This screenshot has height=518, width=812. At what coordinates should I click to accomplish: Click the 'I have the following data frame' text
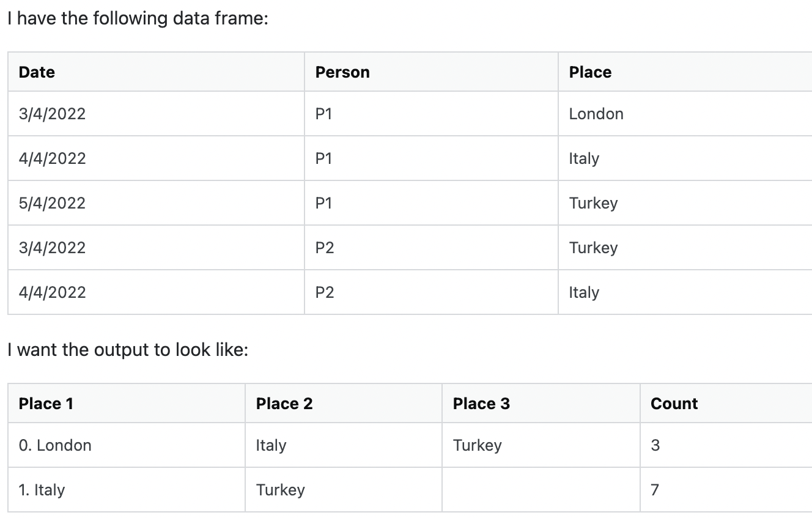(x=138, y=18)
